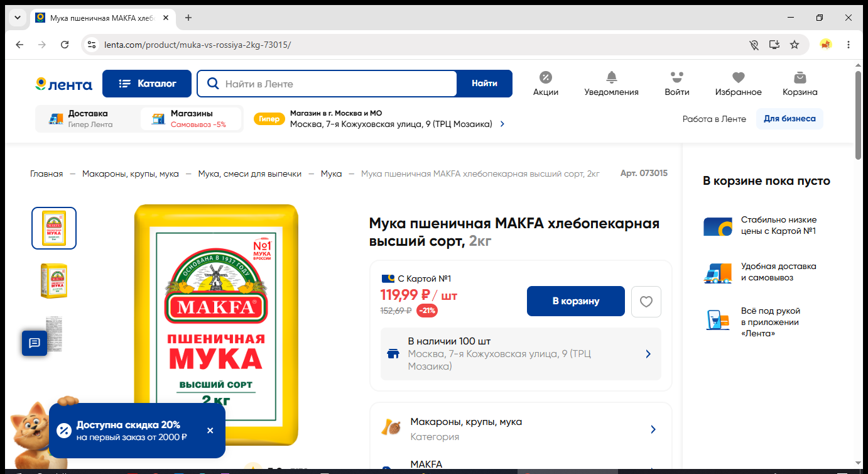Expand В наличии 100 шт store availability

[521, 354]
